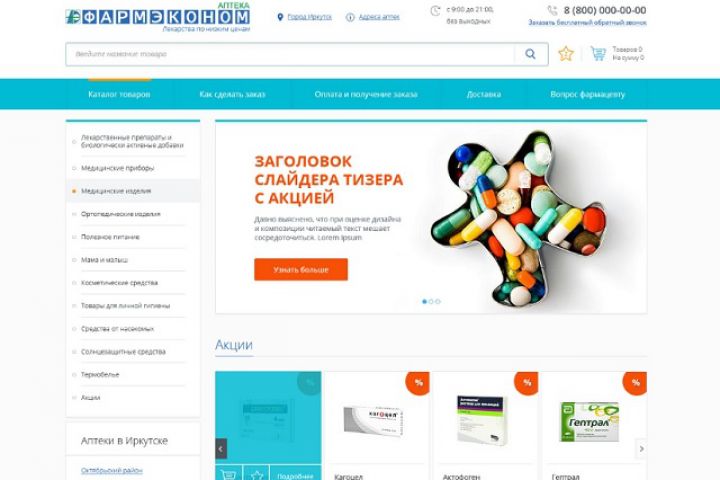Click the search magnifier icon
Viewport: 720px width, 480px height.
530,54
